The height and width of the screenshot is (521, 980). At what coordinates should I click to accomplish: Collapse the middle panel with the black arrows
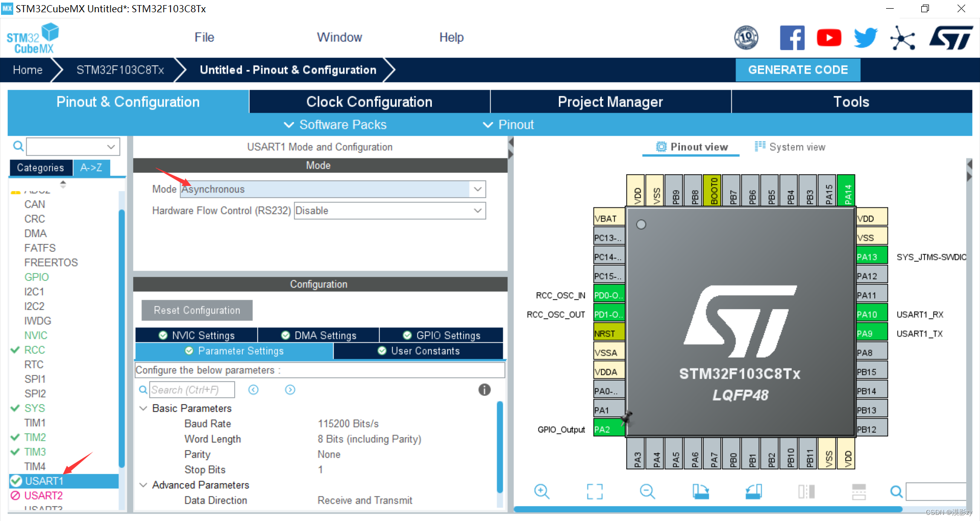[510, 149]
